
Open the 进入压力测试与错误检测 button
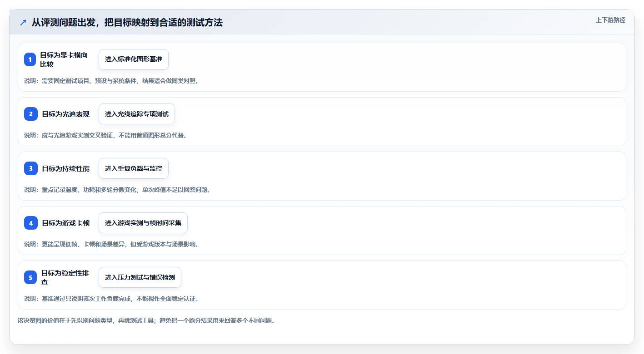click(x=140, y=277)
